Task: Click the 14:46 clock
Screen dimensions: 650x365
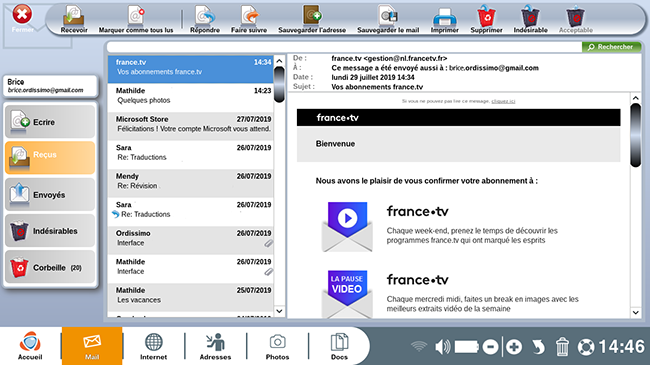Action: [621, 346]
